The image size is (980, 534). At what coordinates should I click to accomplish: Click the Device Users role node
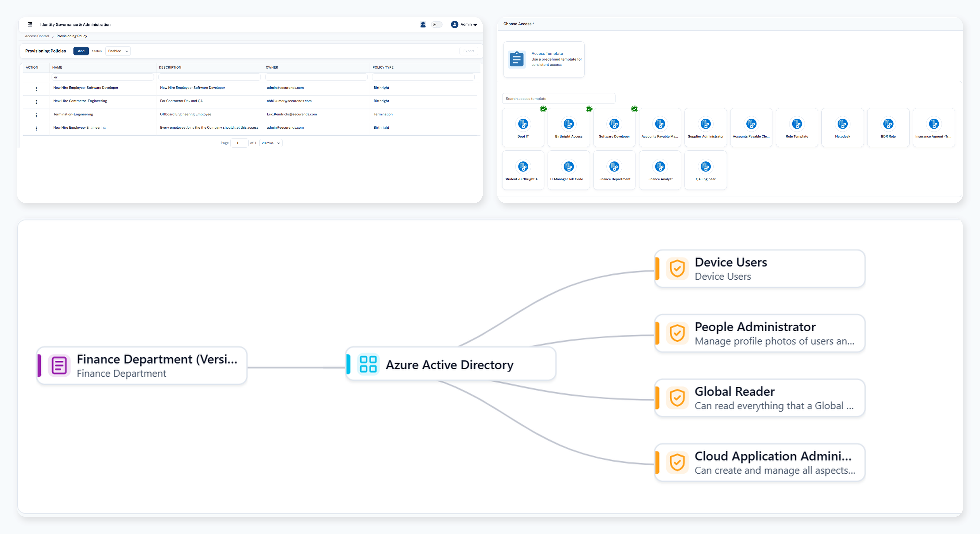point(760,269)
